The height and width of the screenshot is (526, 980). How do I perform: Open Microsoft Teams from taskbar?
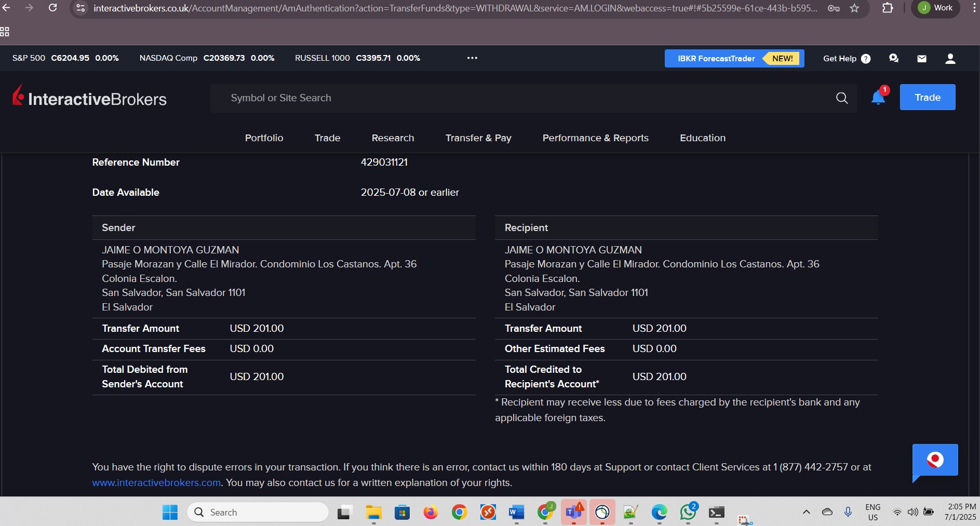573,512
